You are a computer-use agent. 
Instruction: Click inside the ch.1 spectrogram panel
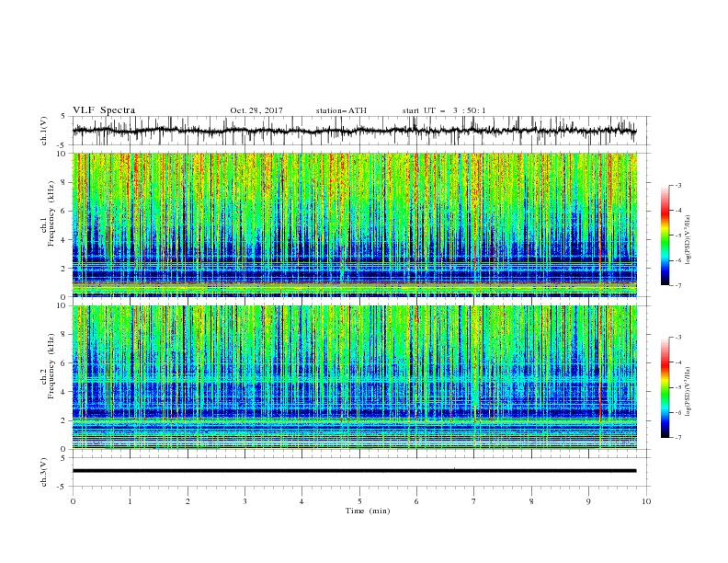354,224
